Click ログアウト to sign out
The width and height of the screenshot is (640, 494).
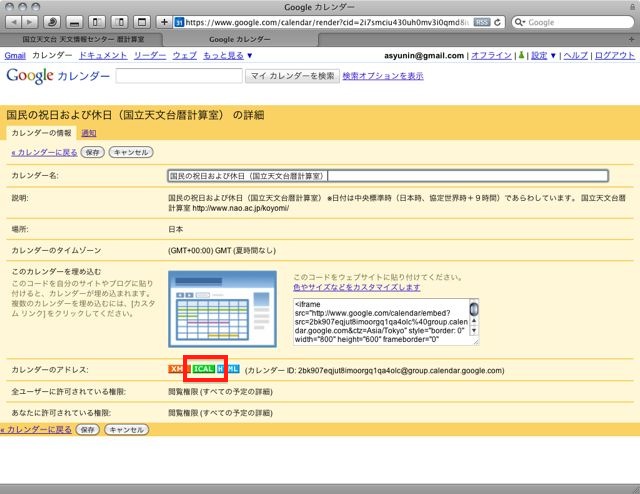point(615,55)
